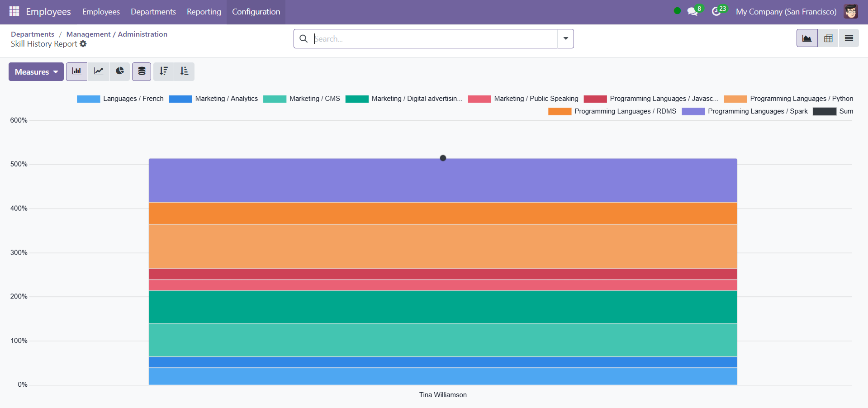Switch to pie chart mode
868x408 pixels.
[120, 71]
